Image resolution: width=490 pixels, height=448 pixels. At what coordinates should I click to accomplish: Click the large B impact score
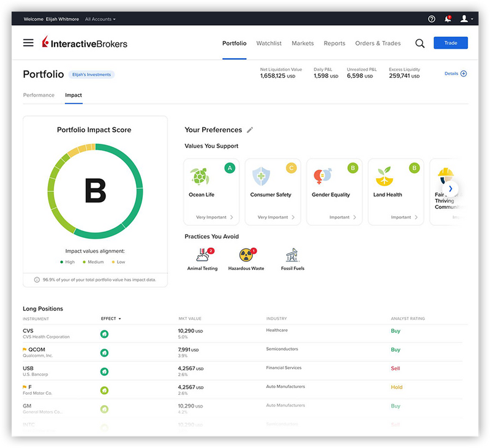pyautogui.click(x=96, y=191)
